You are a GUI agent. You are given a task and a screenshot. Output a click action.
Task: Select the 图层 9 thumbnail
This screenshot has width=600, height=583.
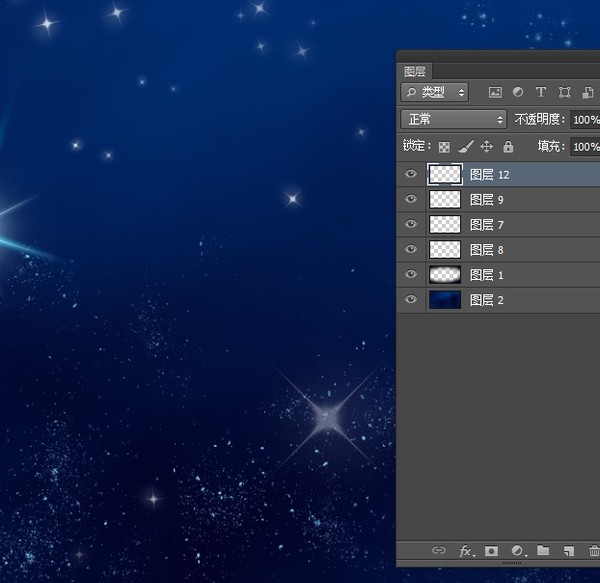click(445, 199)
